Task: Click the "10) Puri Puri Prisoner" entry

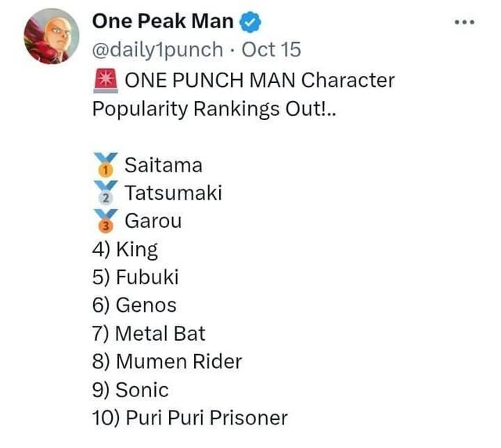Action: pos(190,417)
